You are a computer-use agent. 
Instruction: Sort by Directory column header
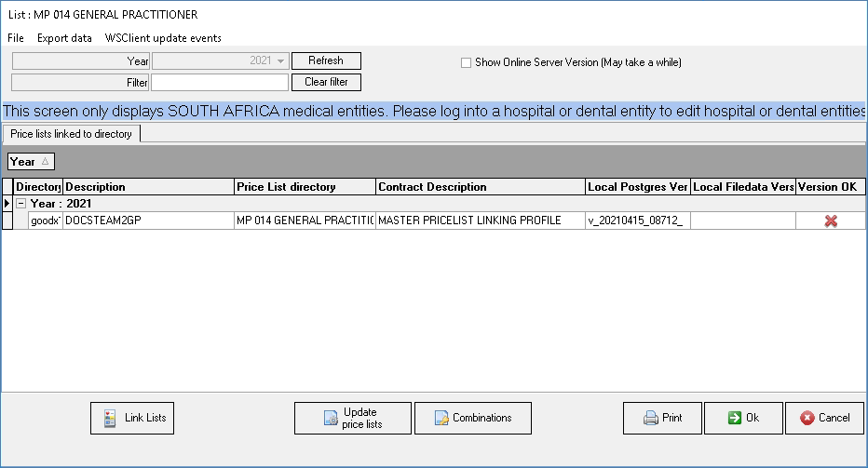38,187
